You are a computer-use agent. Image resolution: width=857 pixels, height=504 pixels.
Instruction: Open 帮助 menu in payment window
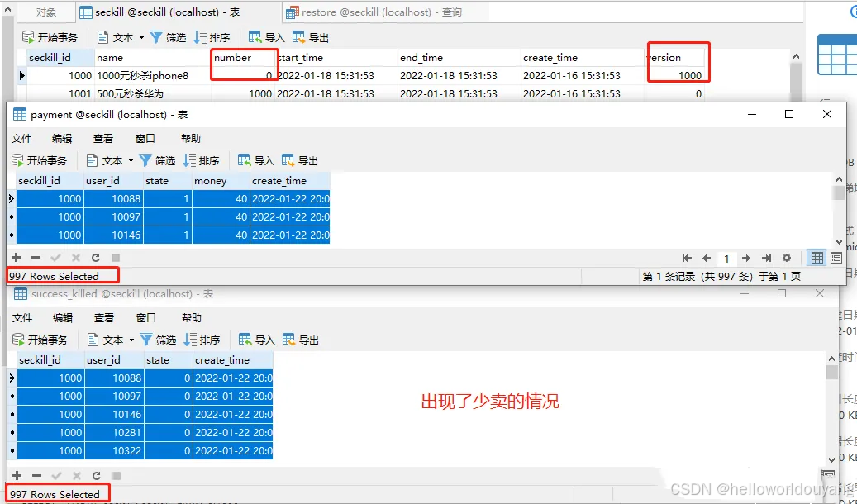pyautogui.click(x=191, y=138)
